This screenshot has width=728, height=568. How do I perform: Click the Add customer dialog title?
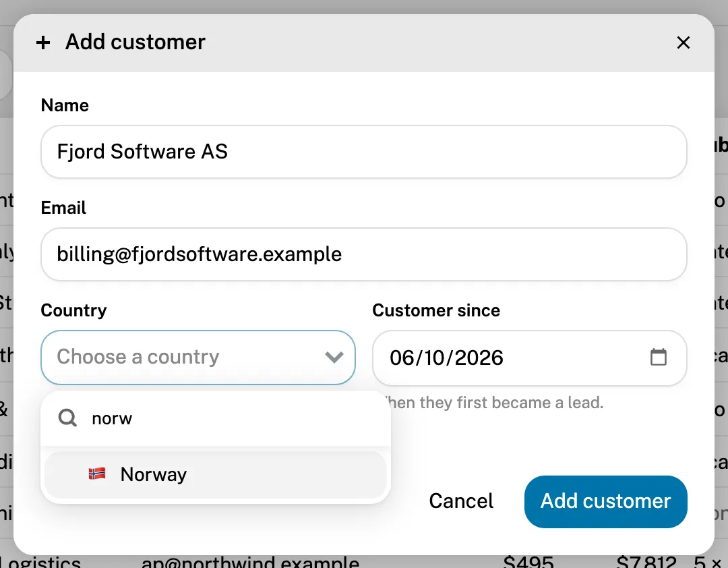tap(135, 42)
